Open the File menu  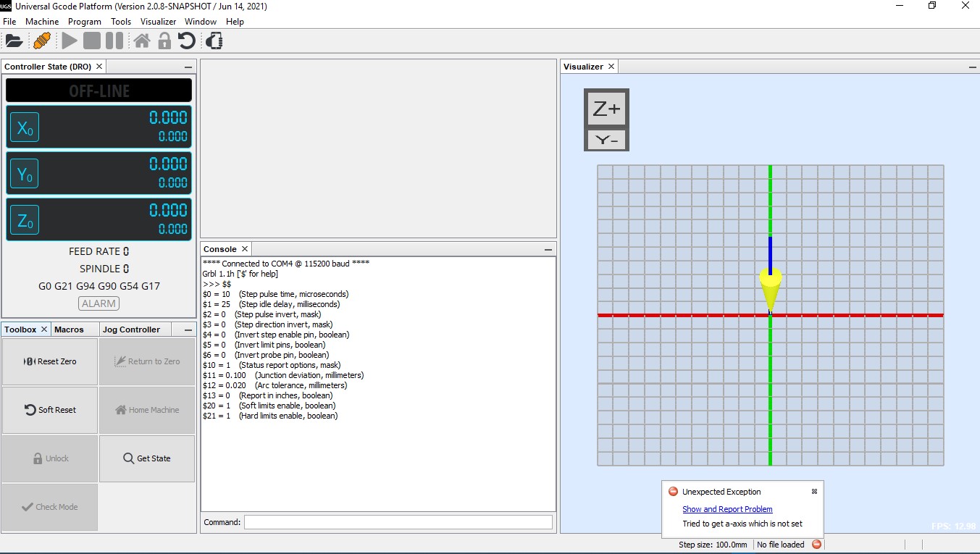9,22
